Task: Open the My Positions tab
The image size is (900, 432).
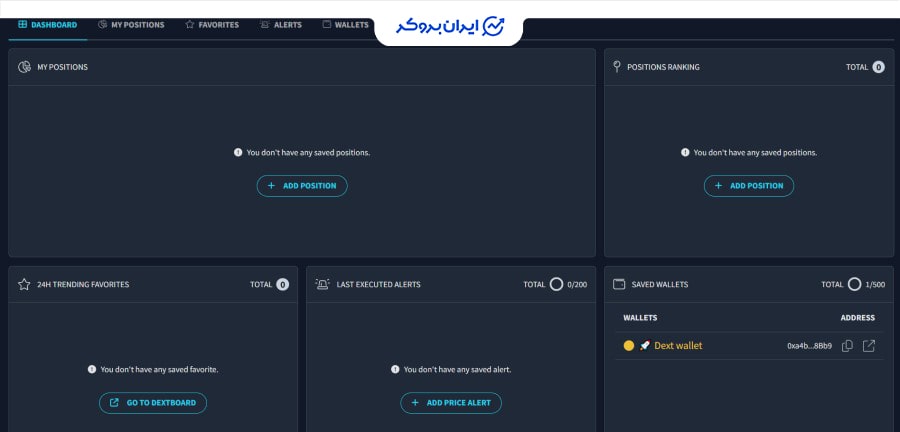Action: click(x=131, y=25)
